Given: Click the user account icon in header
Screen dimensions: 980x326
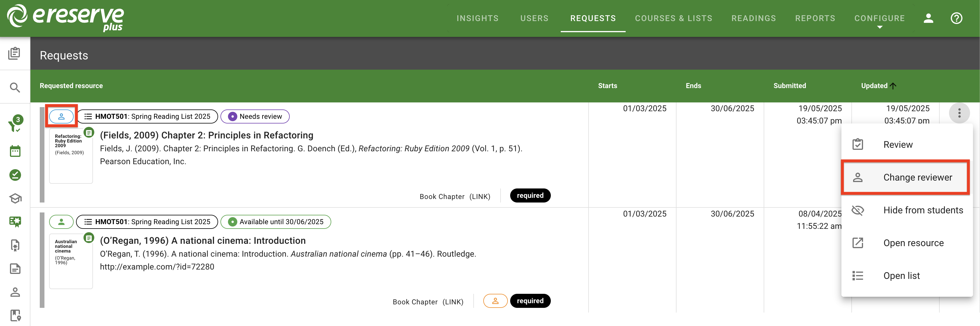Looking at the screenshot, I should pyautogui.click(x=928, y=18).
